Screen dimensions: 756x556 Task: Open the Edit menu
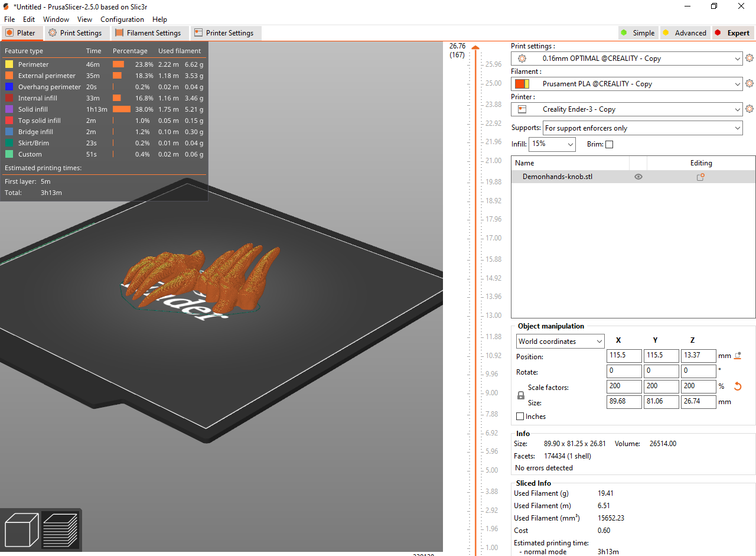29,19
